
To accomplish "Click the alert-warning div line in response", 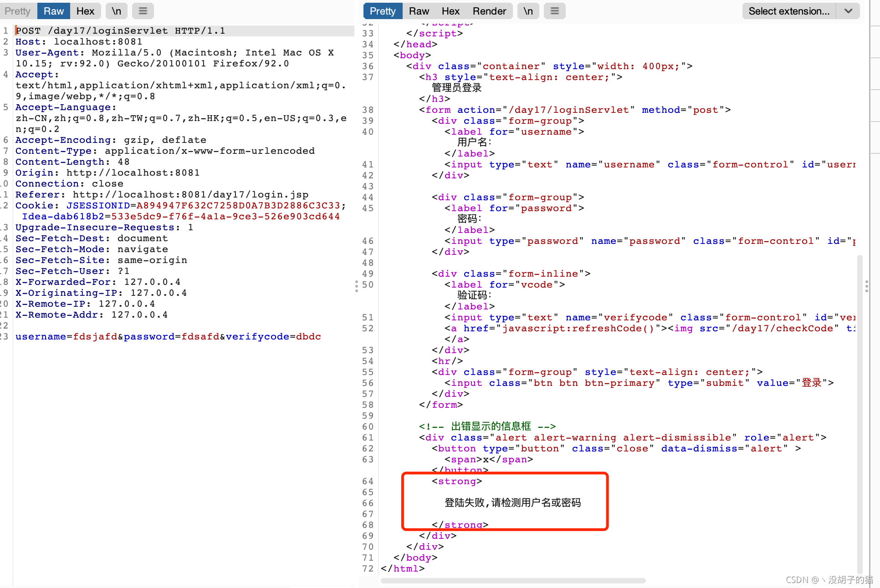I will pos(623,437).
